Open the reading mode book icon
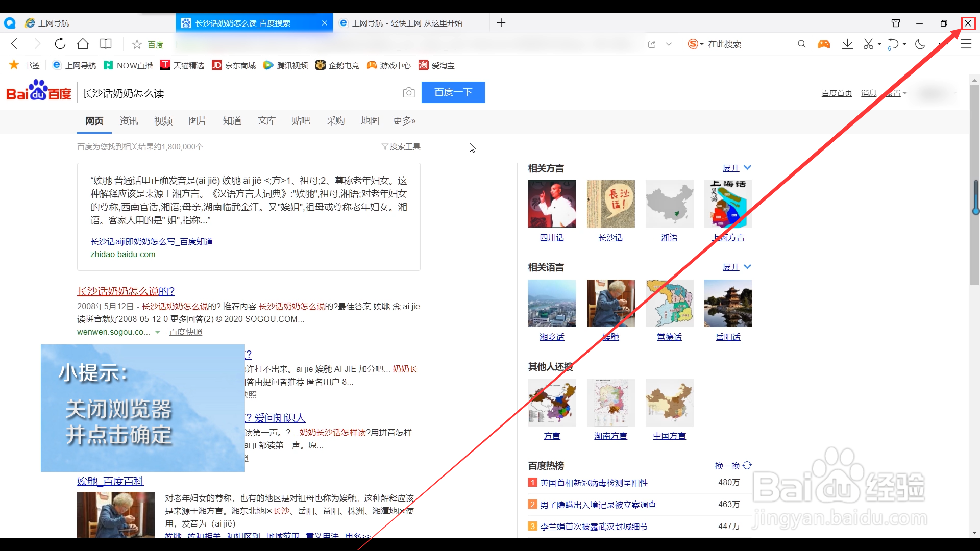This screenshot has width=980, height=551. click(x=106, y=44)
